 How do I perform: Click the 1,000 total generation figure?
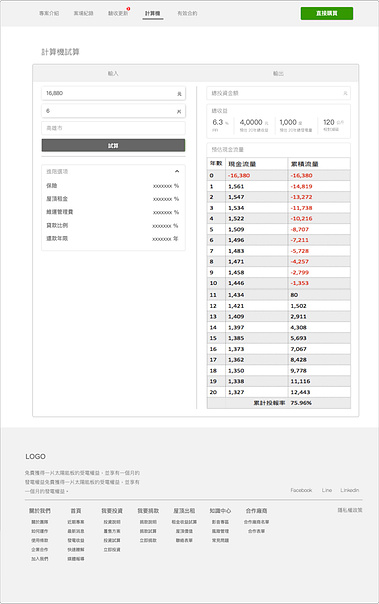[x=291, y=122]
